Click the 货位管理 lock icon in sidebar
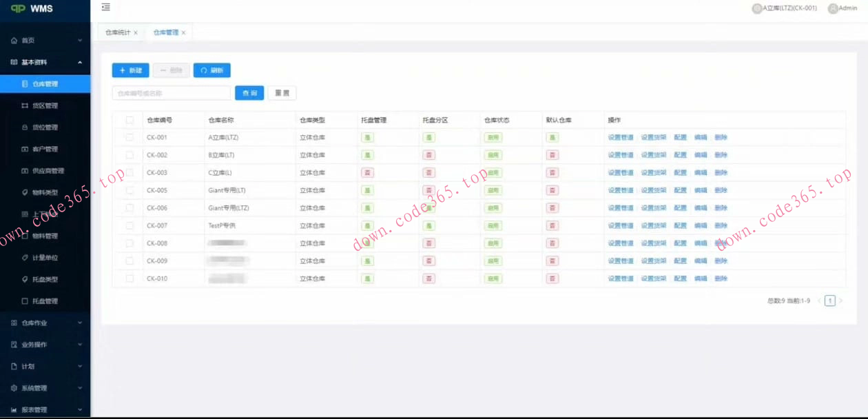 tap(25, 127)
